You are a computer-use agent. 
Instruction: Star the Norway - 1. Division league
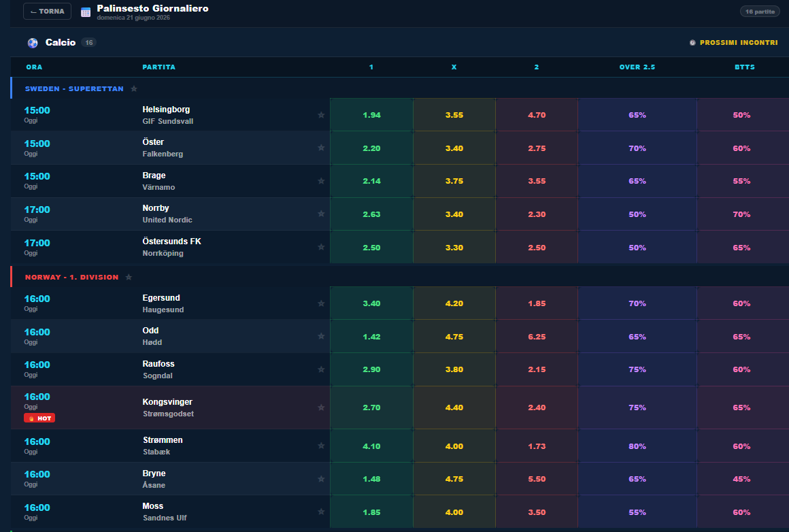(129, 277)
